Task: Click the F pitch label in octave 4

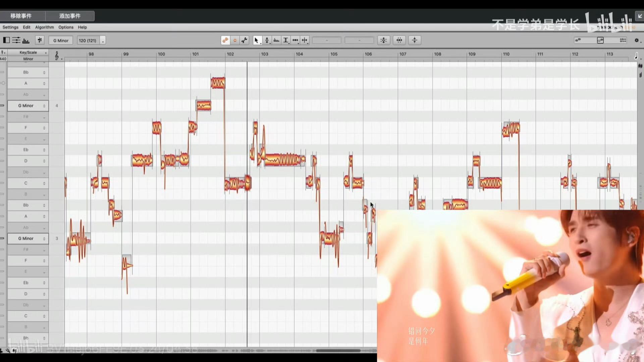Action: click(x=26, y=128)
